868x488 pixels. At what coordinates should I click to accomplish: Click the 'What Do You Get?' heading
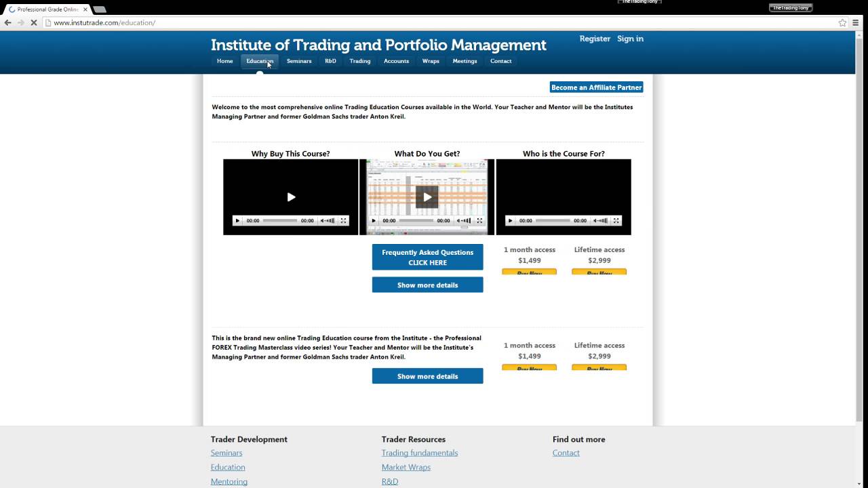[x=427, y=154]
